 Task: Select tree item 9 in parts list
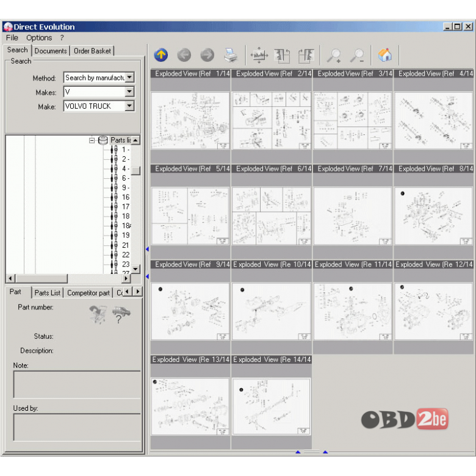pos(120,188)
